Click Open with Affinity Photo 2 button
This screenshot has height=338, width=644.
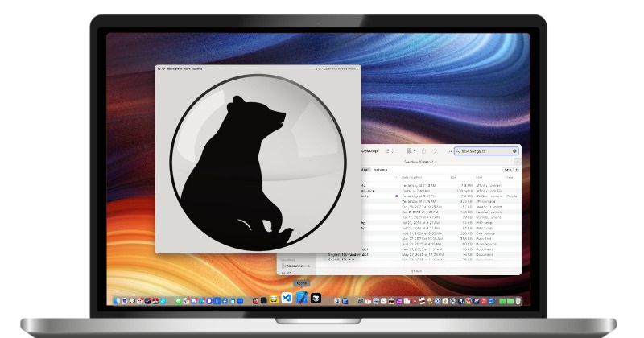pyautogui.click(x=341, y=69)
